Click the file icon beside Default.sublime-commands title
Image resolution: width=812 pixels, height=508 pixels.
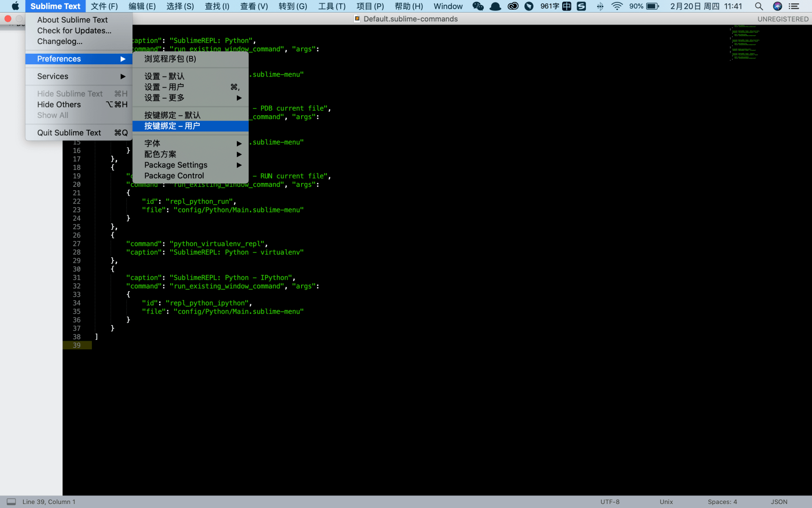tap(357, 19)
